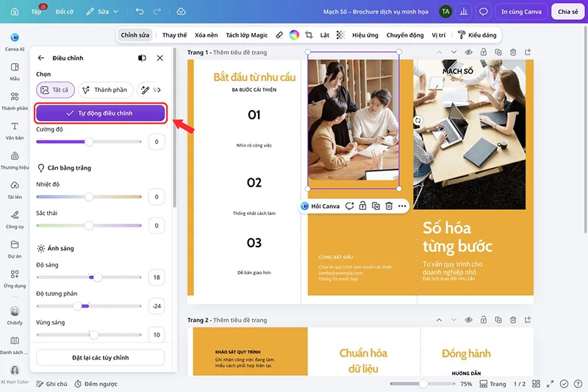Hide Trang 2 with eye icon

click(468, 320)
